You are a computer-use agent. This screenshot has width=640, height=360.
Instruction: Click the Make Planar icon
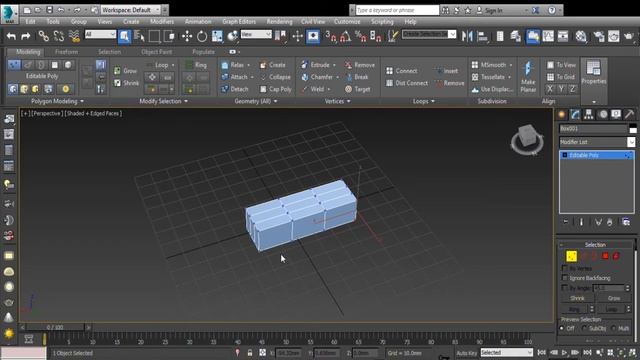pyautogui.click(x=528, y=77)
